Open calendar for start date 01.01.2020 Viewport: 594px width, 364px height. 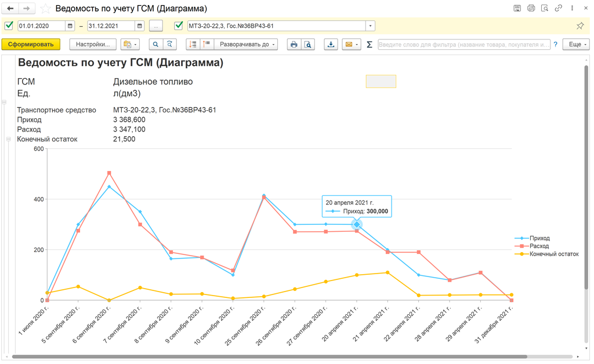[70, 26]
